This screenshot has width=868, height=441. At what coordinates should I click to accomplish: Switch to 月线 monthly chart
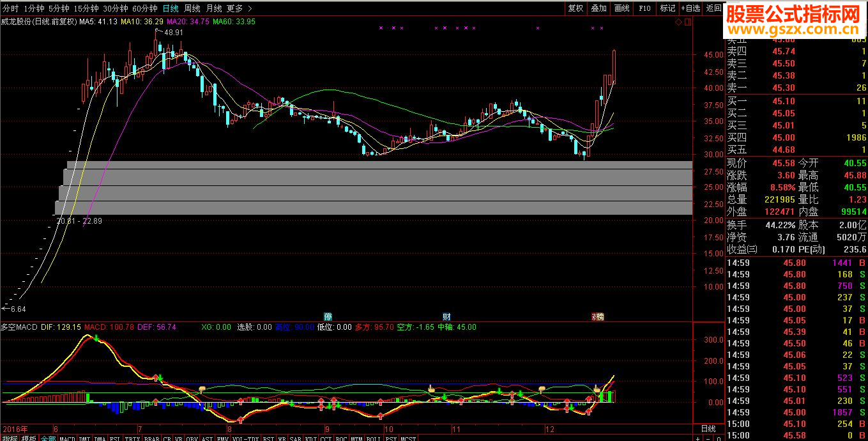pyautogui.click(x=214, y=9)
